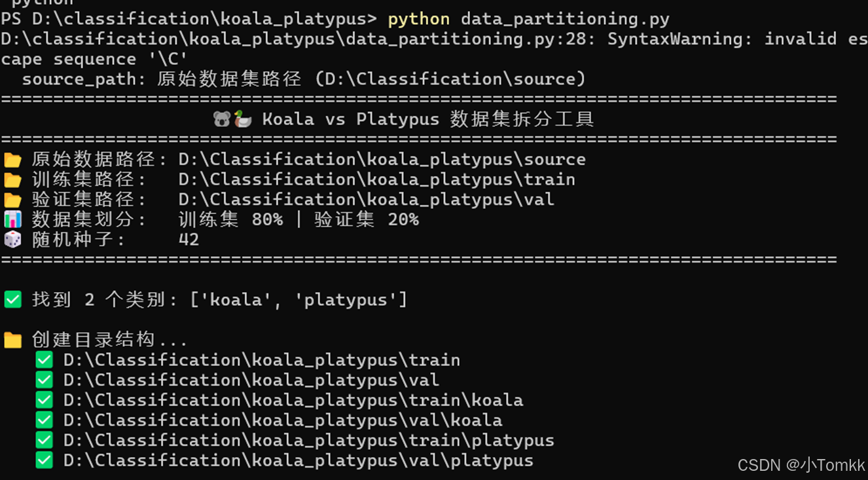Click the 'Koala vs Platypus 数据集拆分工具' title

tap(428, 119)
